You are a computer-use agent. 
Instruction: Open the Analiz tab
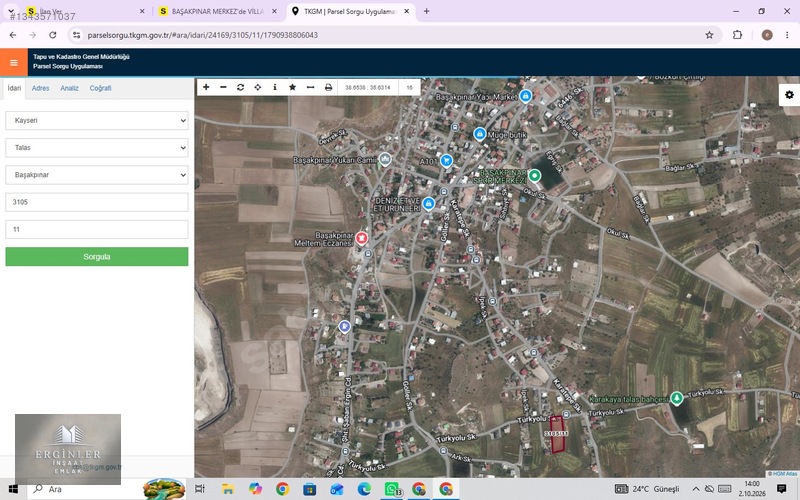[x=69, y=88]
